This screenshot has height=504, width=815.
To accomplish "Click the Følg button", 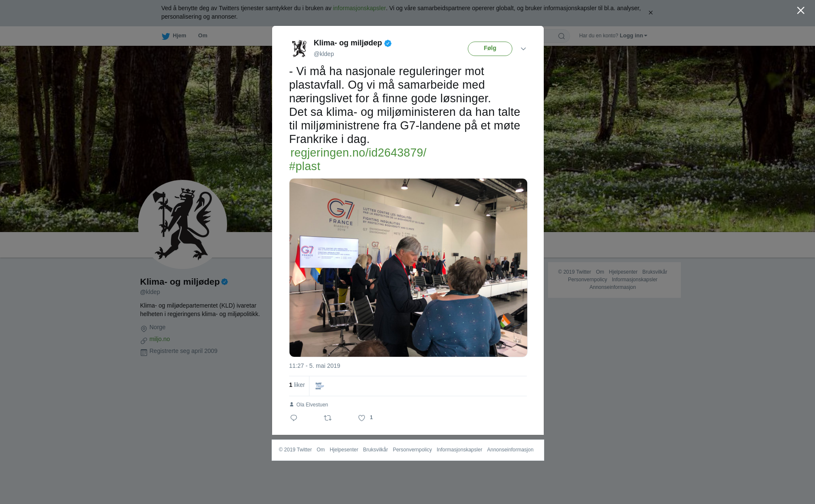I will tap(490, 49).
